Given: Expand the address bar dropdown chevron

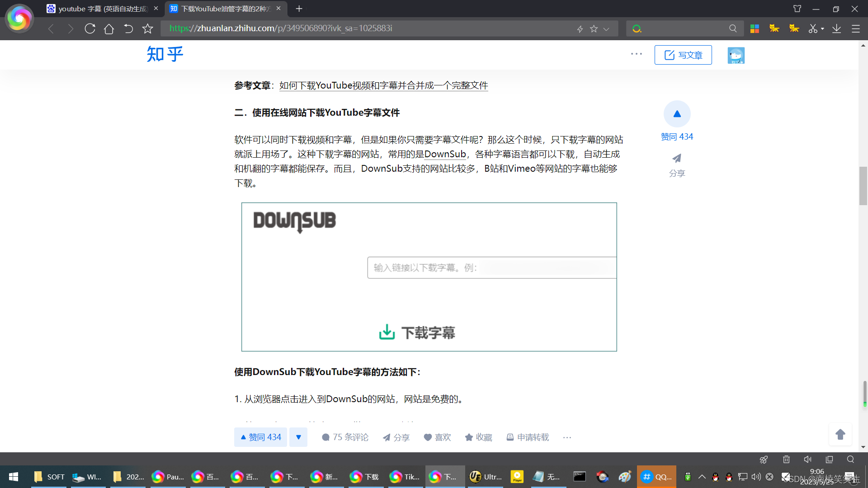Looking at the screenshot, I should point(606,29).
